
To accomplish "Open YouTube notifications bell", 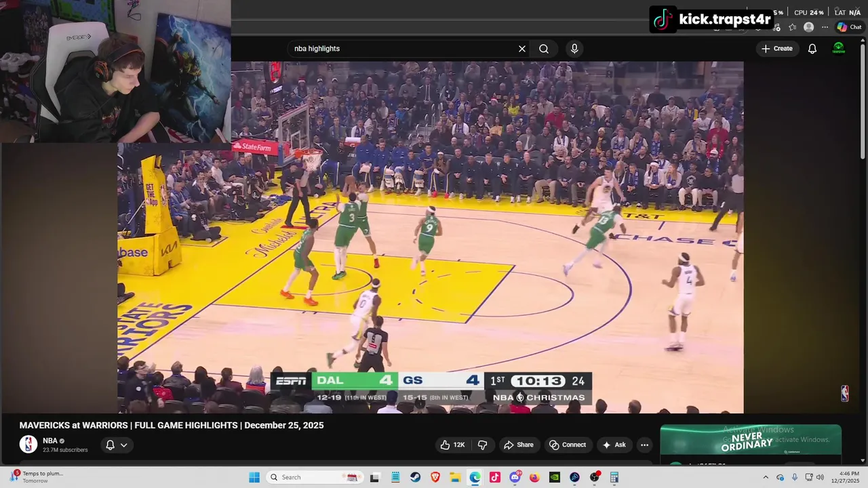I will click(x=812, y=49).
